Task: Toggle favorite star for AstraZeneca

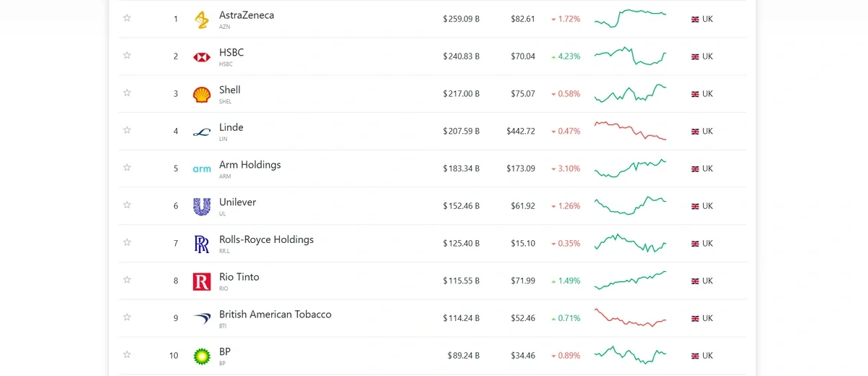Action: pyautogui.click(x=127, y=18)
